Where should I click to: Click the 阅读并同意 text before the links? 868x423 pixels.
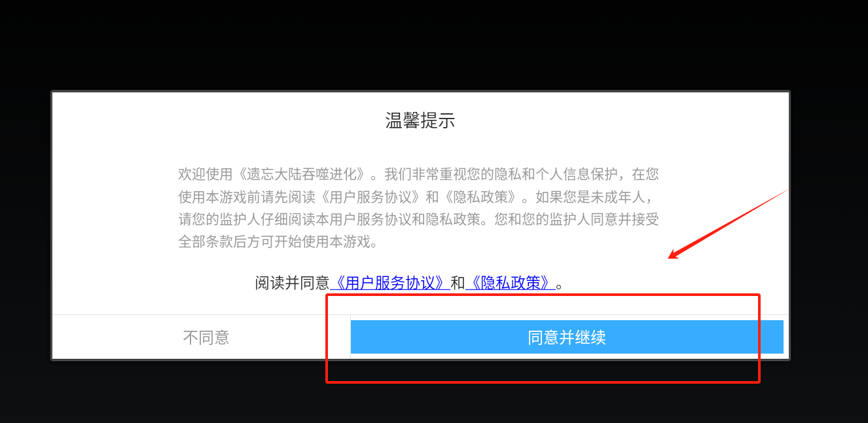(x=292, y=283)
